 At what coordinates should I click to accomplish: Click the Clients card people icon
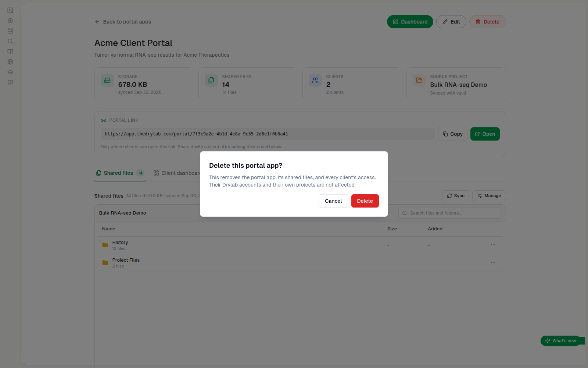315,80
